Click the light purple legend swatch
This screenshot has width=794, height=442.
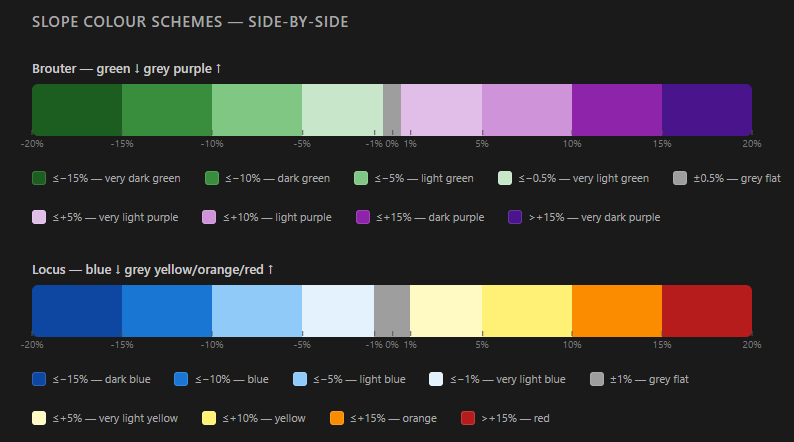(209, 217)
